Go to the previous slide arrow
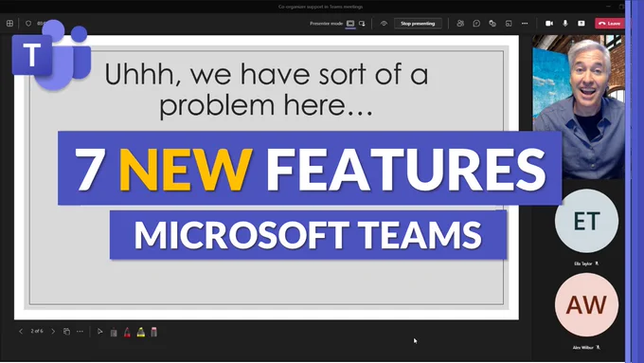 [21, 332]
